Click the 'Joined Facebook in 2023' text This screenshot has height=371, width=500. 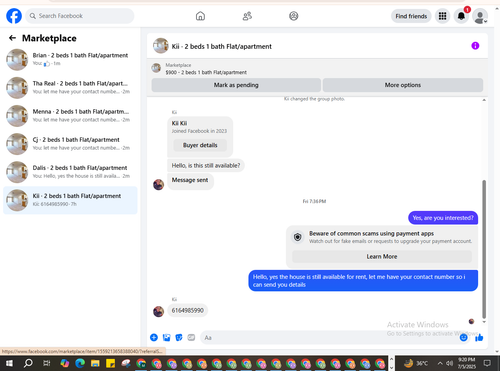point(199,131)
